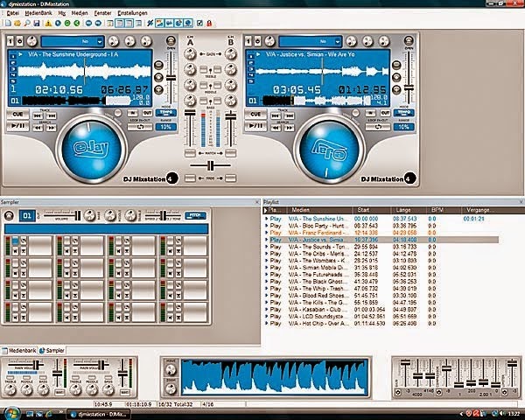
Task: Click the Windows Start orb
Action: (x=11, y=413)
